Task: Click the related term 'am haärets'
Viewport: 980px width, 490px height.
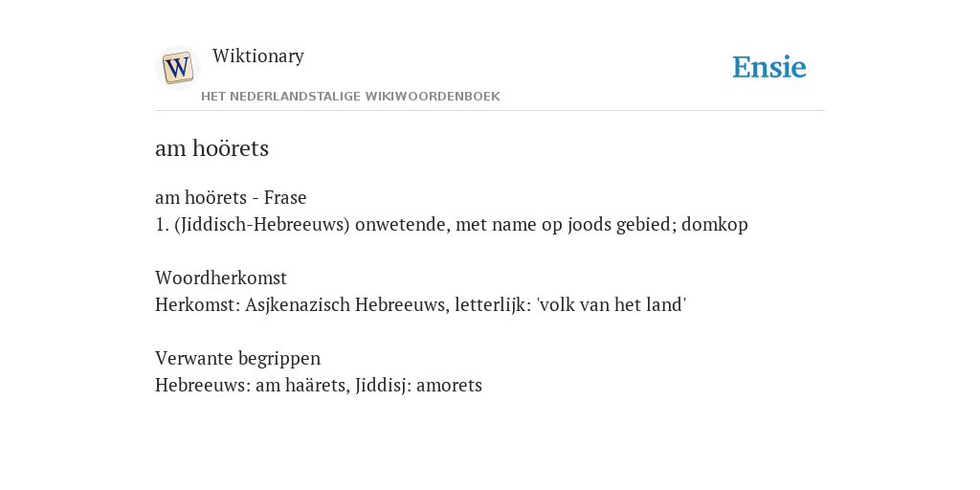Action: (x=302, y=385)
